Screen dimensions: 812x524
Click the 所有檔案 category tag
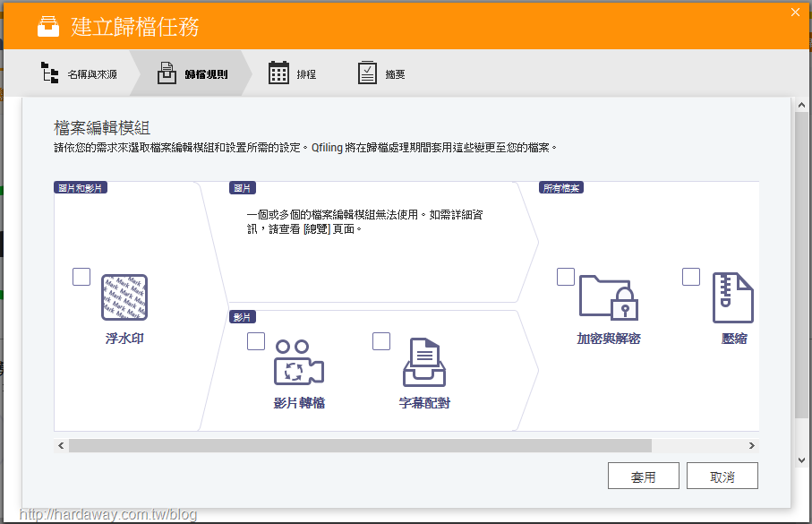(x=561, y=187)
